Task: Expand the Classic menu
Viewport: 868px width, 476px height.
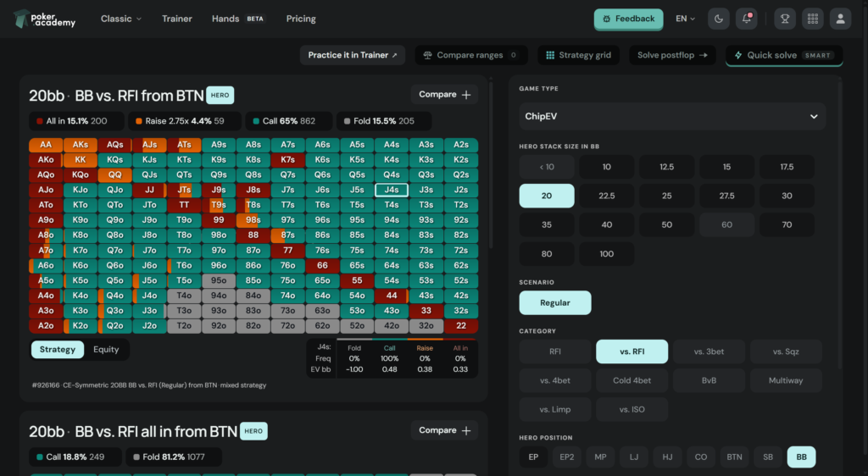Action: tap(120, 19)
